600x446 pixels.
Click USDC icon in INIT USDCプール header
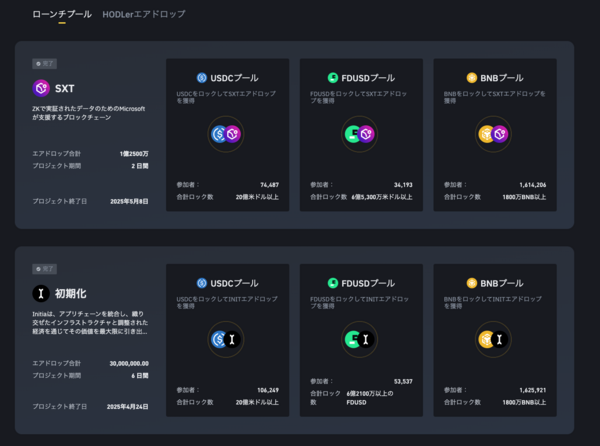201,283
